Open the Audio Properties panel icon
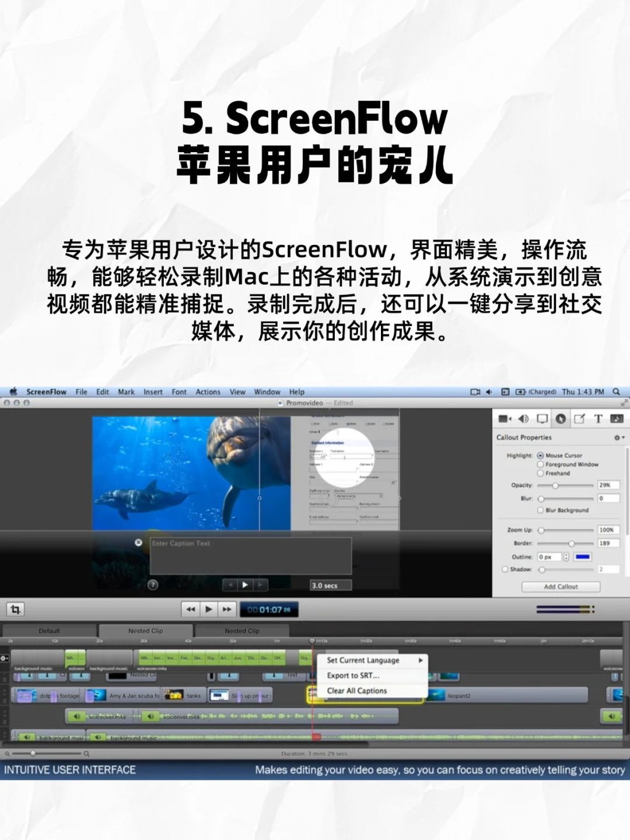The width and height of the screenshot is (630, 840). point(523,419)
